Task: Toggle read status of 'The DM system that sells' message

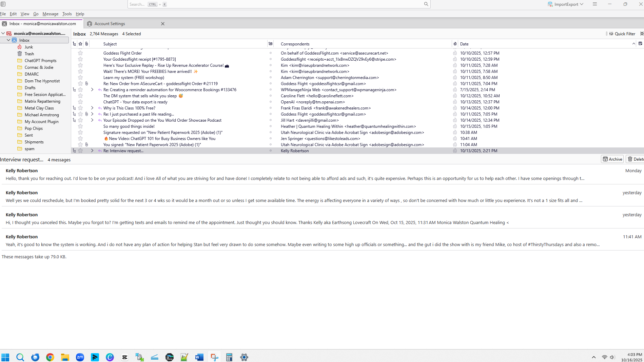Action: pyautogui.click(x=271, y=96)
